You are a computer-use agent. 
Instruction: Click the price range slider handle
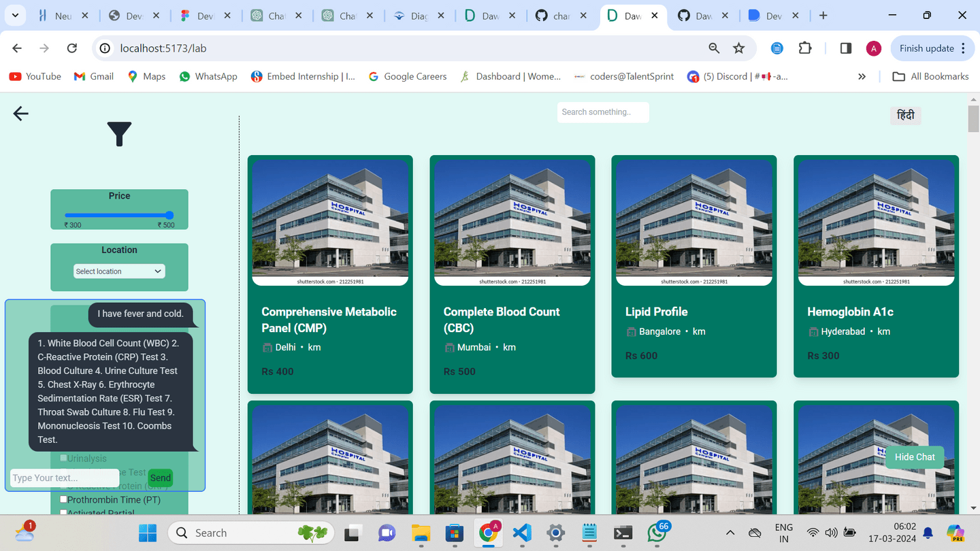pos(169,215)
